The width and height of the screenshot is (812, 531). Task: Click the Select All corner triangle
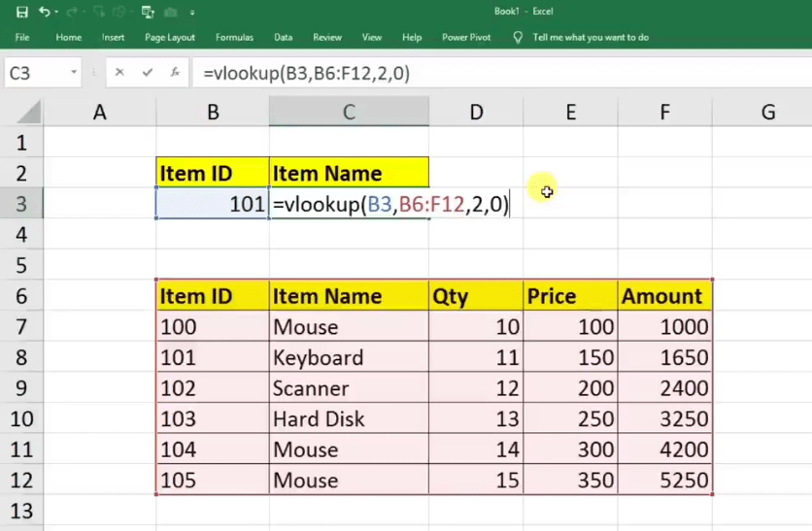click(x=30, y=113)
